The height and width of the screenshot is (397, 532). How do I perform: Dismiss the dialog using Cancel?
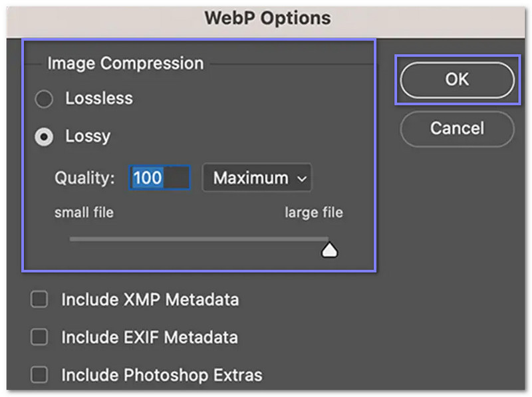coord(456,129)
